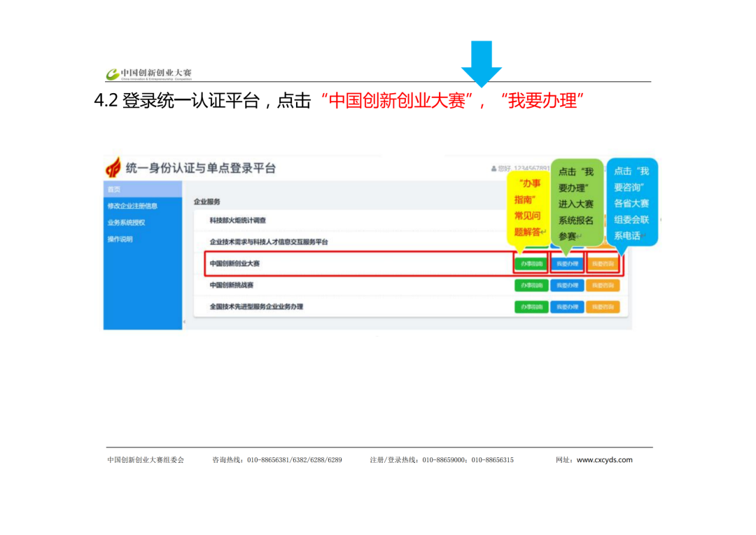This screenshot has width=756, height=535.
Task: Select the 科技部火炬统计调查 service row
Action: 238,221
